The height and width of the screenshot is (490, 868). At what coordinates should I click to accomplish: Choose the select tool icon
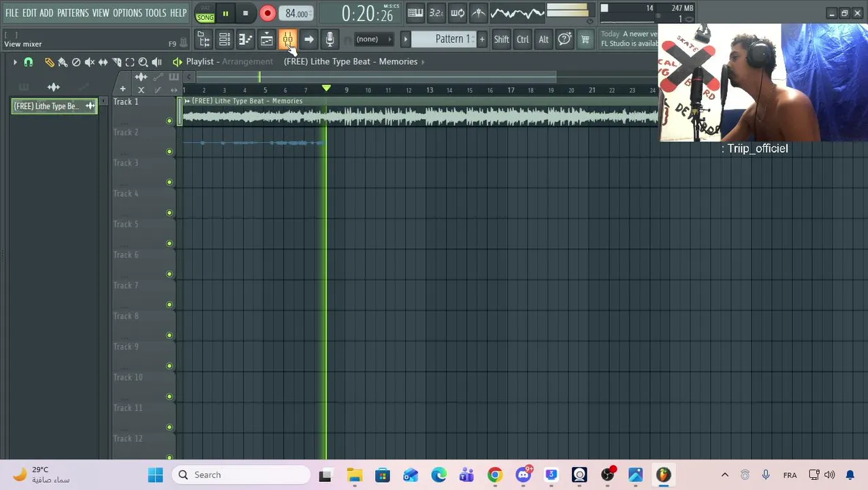point(130,62)
